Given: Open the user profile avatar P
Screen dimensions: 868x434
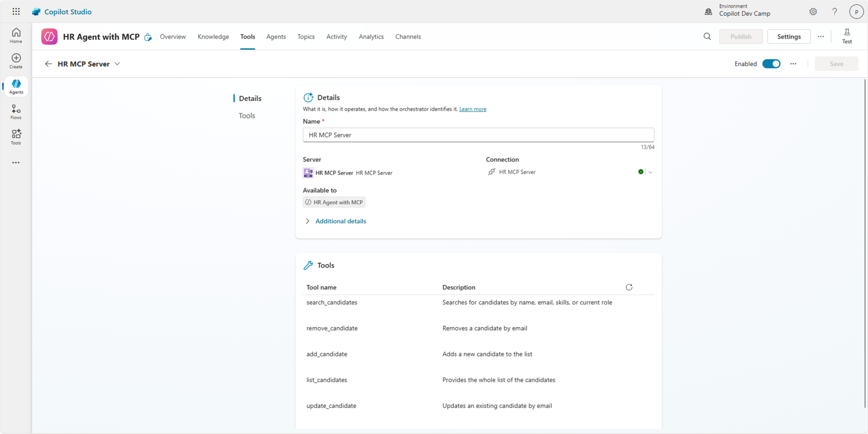Looking at the screenshot, I should (856, 11).
